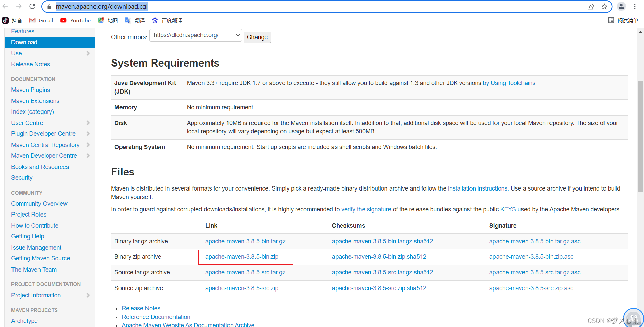The image size is (644, 327).
Task: Open Community Overview sidebar item
Action: 39,204
